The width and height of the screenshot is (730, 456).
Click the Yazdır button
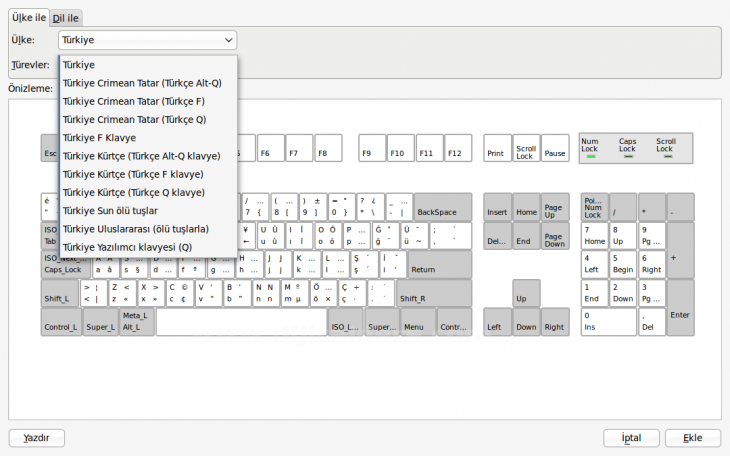point(37,438)
